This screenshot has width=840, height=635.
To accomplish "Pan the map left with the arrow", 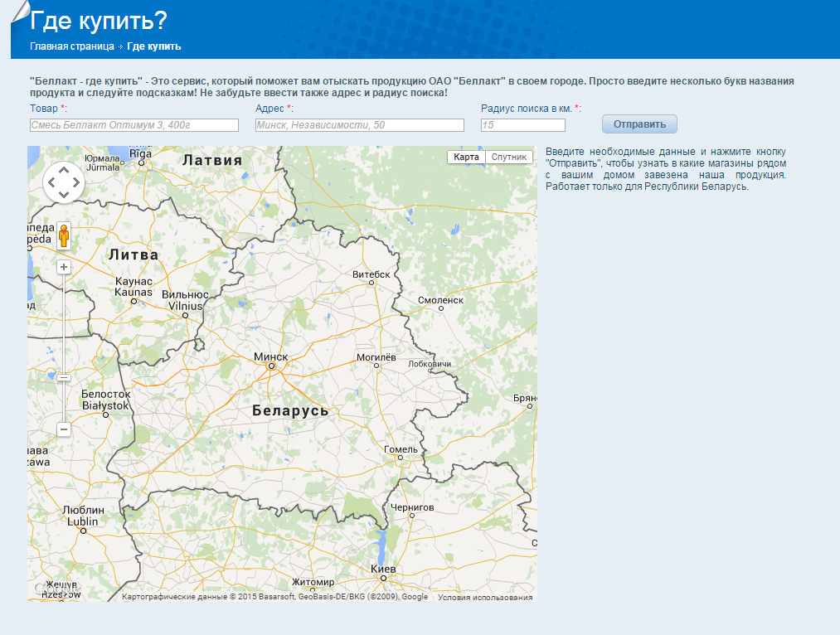I will tap(51, 182).
